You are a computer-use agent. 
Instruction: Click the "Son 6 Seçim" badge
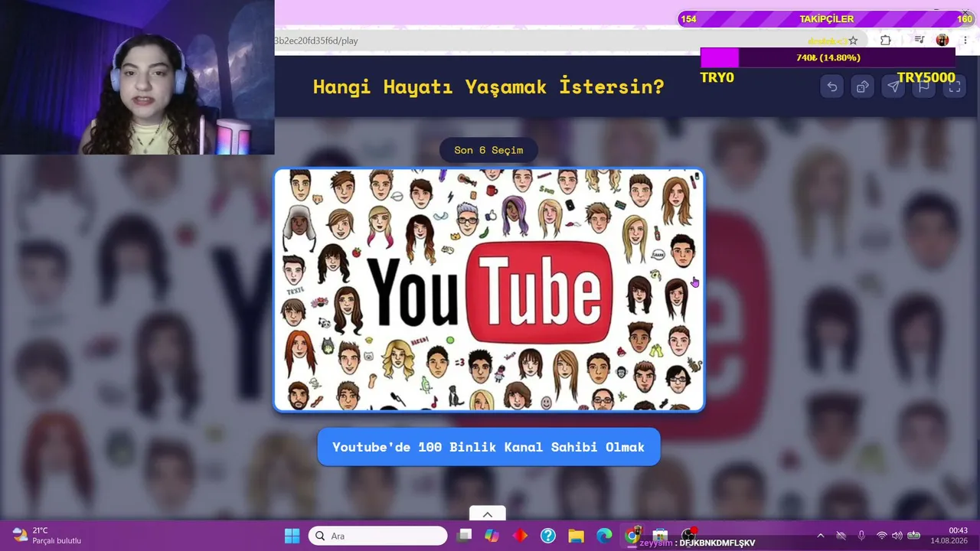488,150
